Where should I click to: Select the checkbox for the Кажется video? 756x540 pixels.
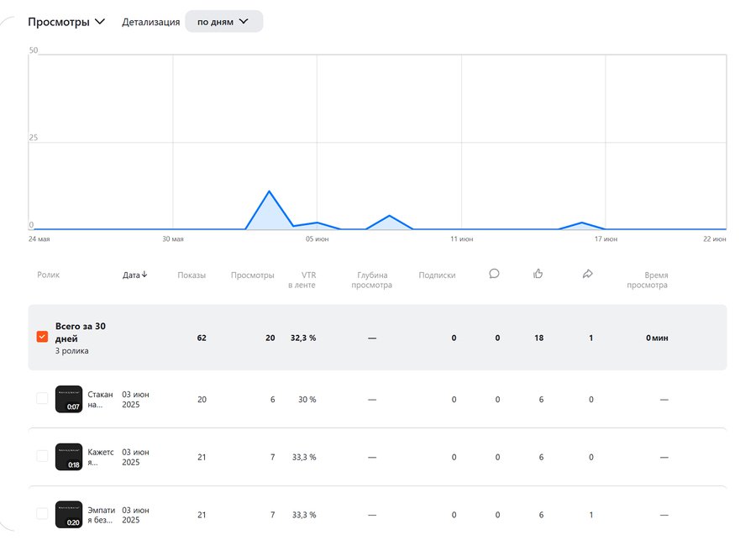click(42, 456)
